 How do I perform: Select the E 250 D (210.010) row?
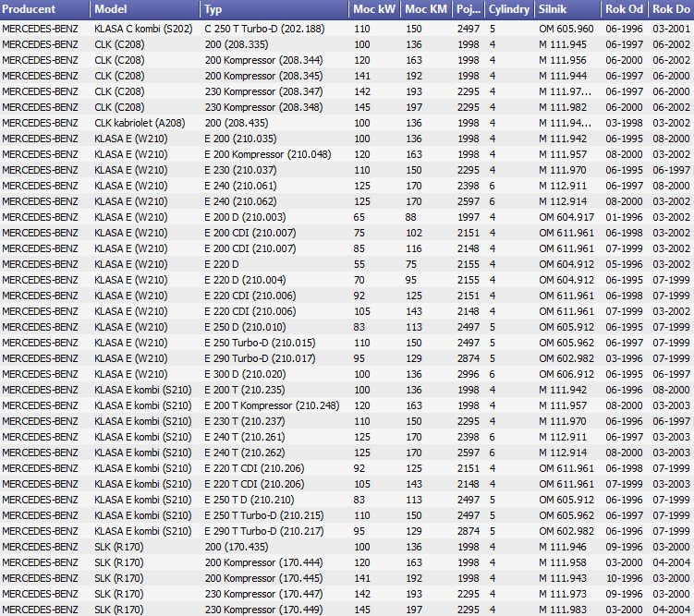click(x=347, y=327)
